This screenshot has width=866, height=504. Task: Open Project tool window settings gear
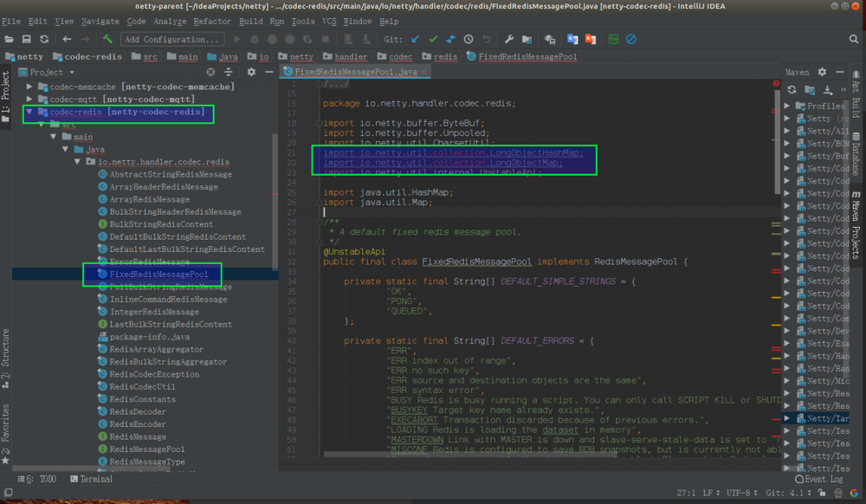tap(250, 72)
